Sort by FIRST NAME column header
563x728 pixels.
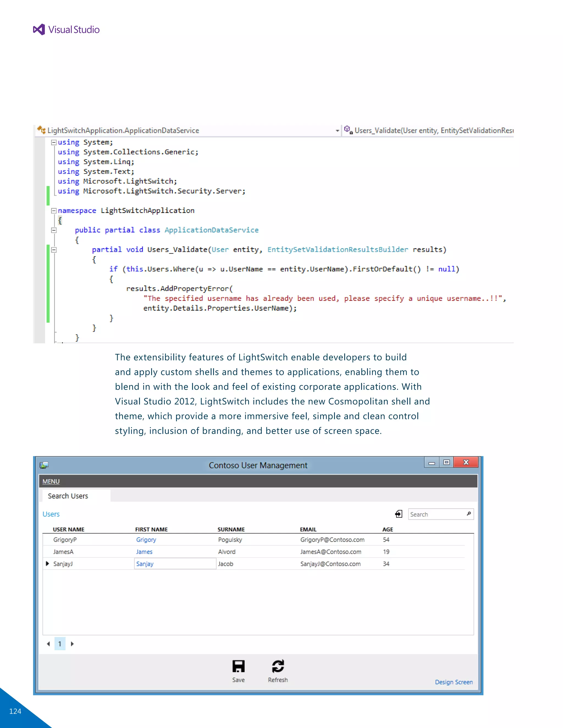click(151, 529)
